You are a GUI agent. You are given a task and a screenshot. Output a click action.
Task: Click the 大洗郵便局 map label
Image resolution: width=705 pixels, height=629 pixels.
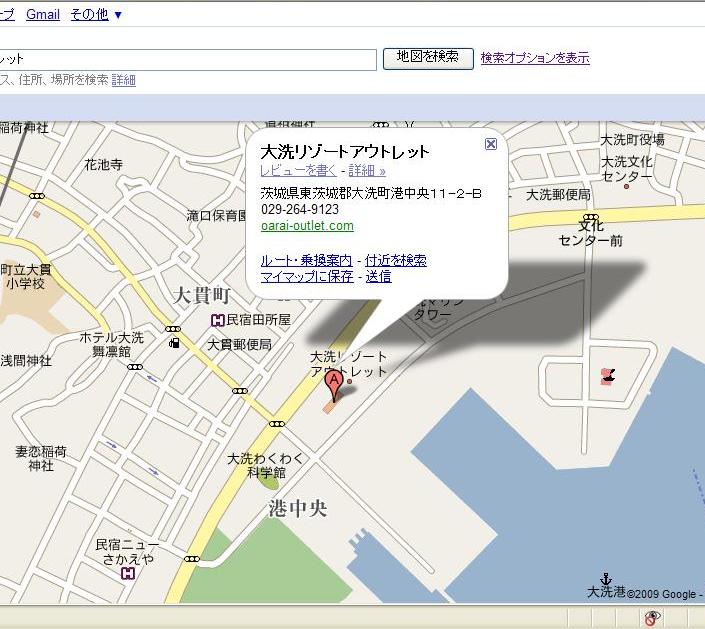tap(558, 195)
